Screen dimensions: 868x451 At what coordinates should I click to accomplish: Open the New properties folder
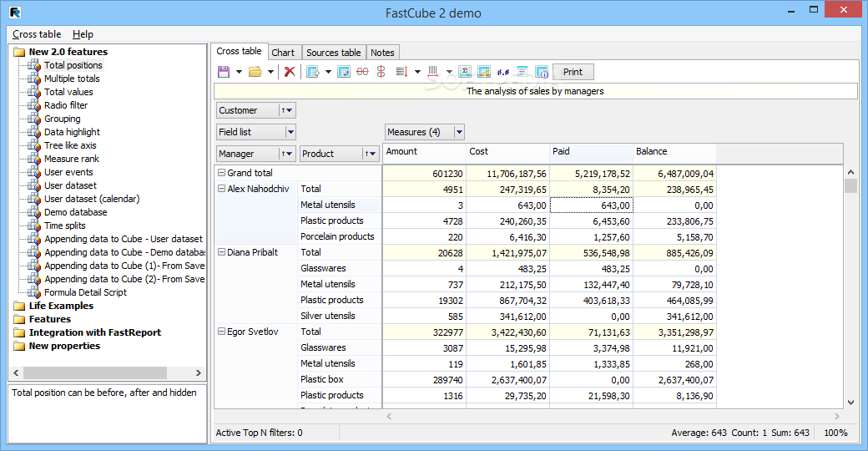64,346
